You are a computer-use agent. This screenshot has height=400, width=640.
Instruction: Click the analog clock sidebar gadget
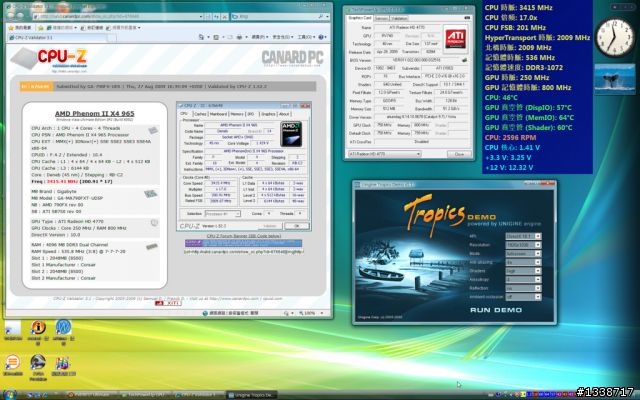[x=615, y=38]
